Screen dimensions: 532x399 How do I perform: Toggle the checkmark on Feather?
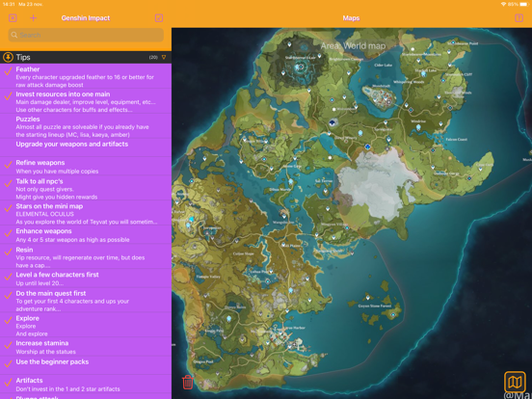coord(8,71)
